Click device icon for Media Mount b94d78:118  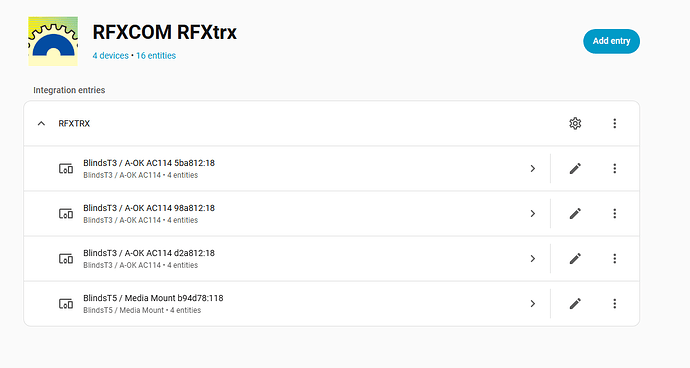tap(66, 304)
